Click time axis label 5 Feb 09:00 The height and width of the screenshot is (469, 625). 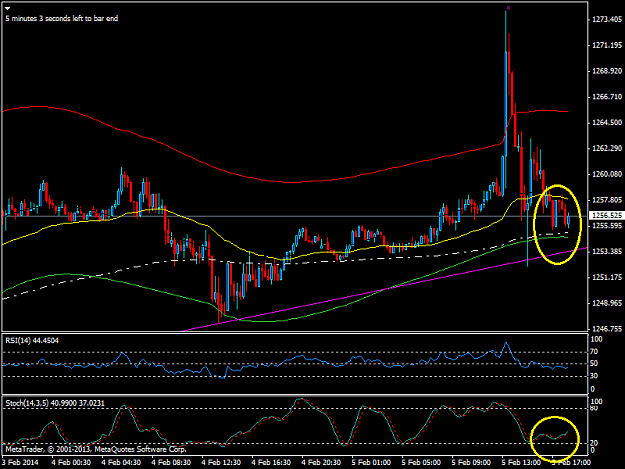coord(471,463)
